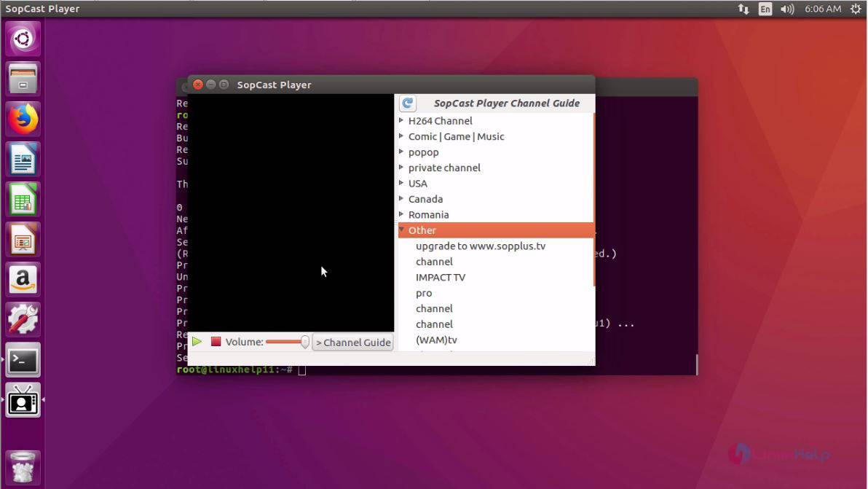Click the private channel row label
This screenshot has height=489, width=868.
click(x=444, y=168)
